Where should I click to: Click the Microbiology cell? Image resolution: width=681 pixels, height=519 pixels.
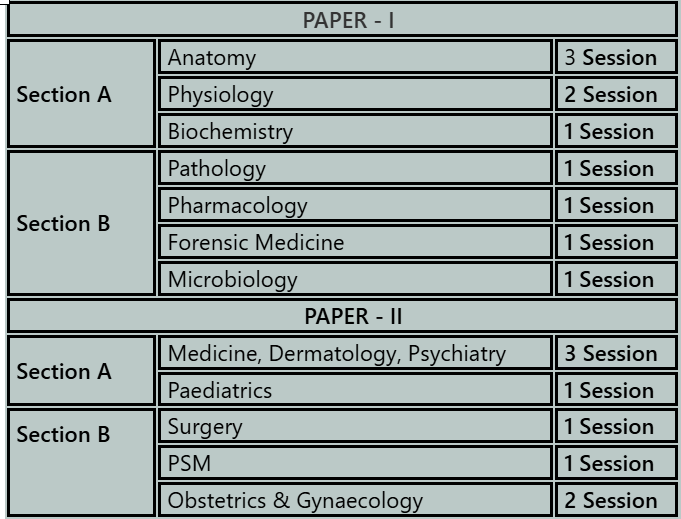[x=355, y=279]
